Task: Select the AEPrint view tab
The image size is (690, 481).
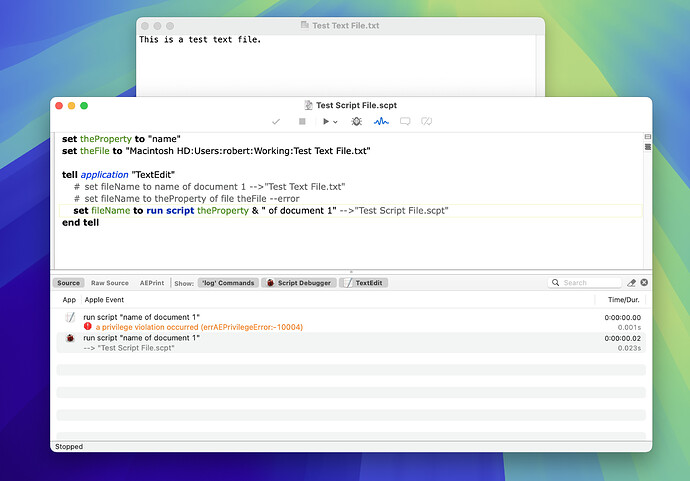Action: click(151, 283)
